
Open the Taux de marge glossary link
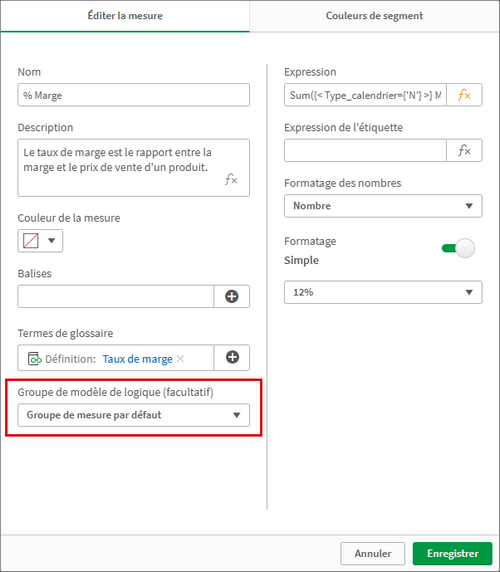pyautogui.click(x=137, y=359)
